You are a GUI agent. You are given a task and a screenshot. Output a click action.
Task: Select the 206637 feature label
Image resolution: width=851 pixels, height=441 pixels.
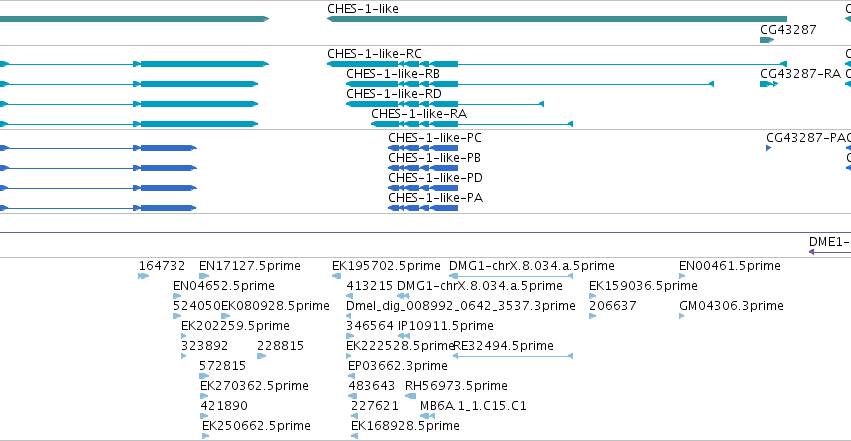tap(612, 306)
